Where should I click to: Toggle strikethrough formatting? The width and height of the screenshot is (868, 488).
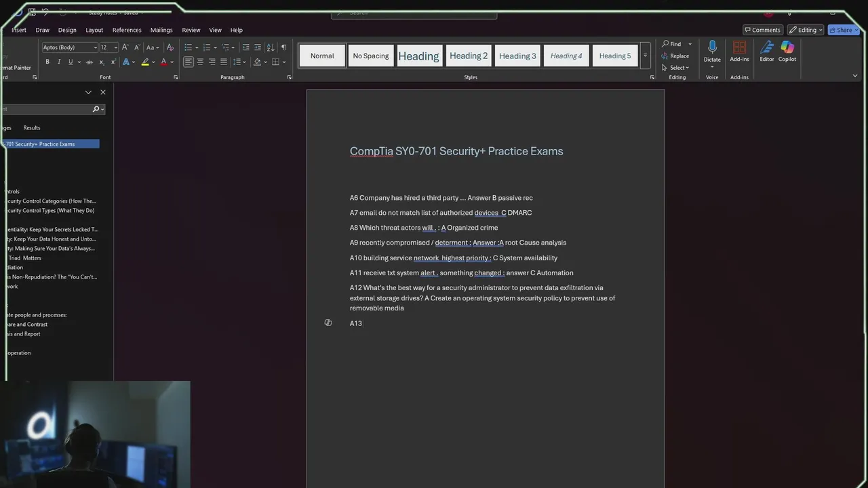89,62
